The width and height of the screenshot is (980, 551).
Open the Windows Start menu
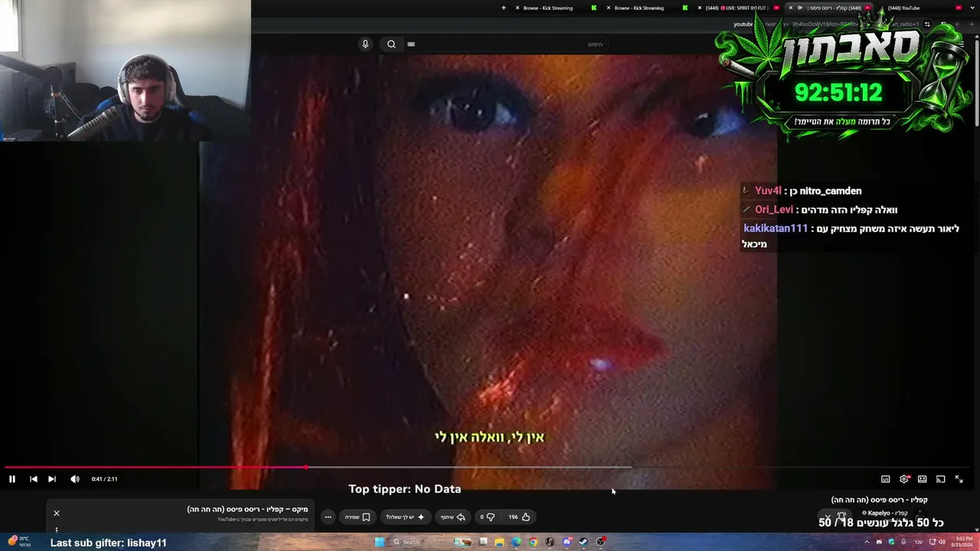[379, 542]
